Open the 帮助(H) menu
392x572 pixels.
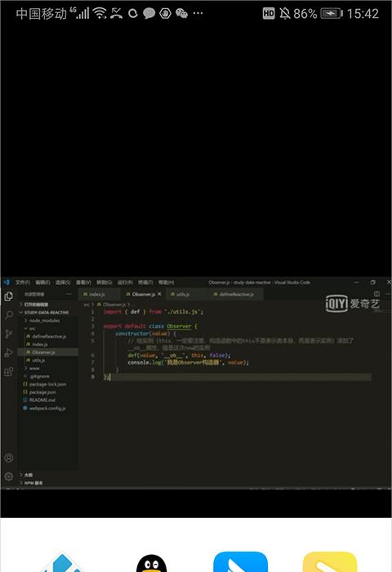(x=166, y=283)
